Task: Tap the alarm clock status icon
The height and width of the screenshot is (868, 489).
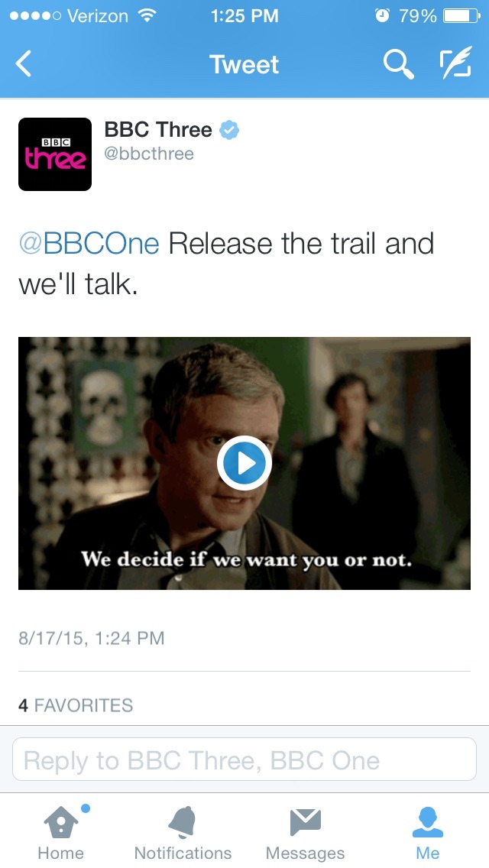Action: (x=382, y=16)
